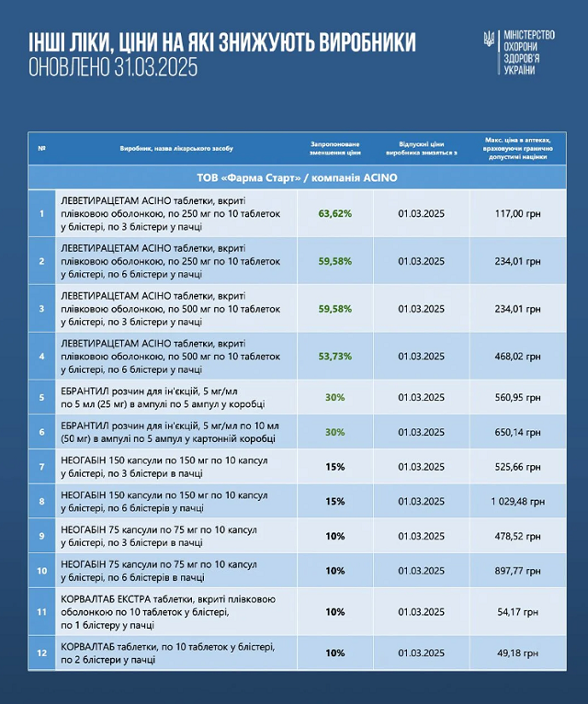Click the 10% value in row 9
Image resolution: width=588 pixels, height=704 pixels.
click(335, 536)
